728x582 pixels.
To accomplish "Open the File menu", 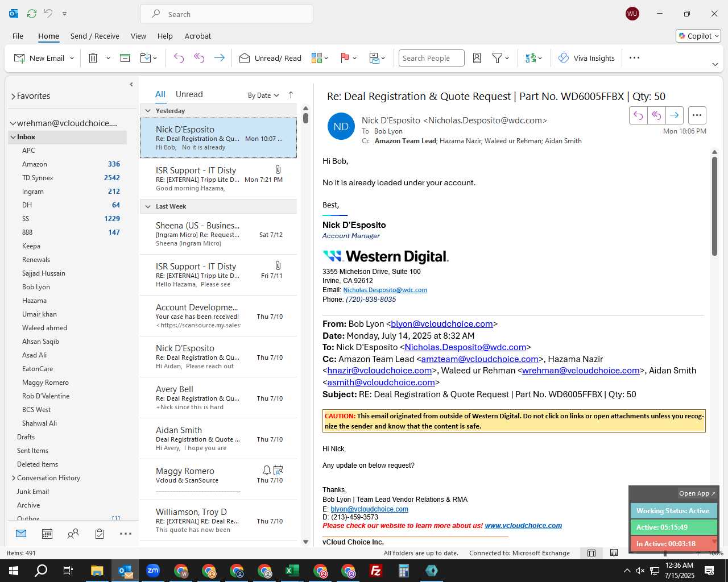I will tap(18, 36).
